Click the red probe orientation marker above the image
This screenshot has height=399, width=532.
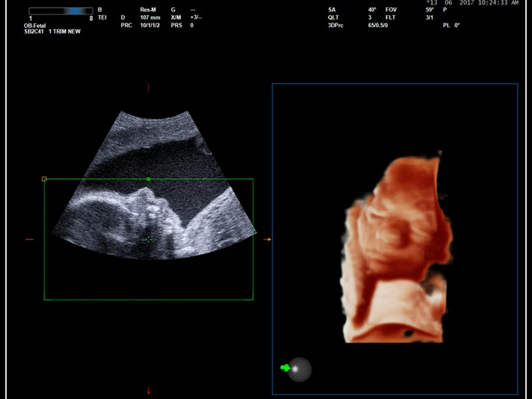(148, 86)
